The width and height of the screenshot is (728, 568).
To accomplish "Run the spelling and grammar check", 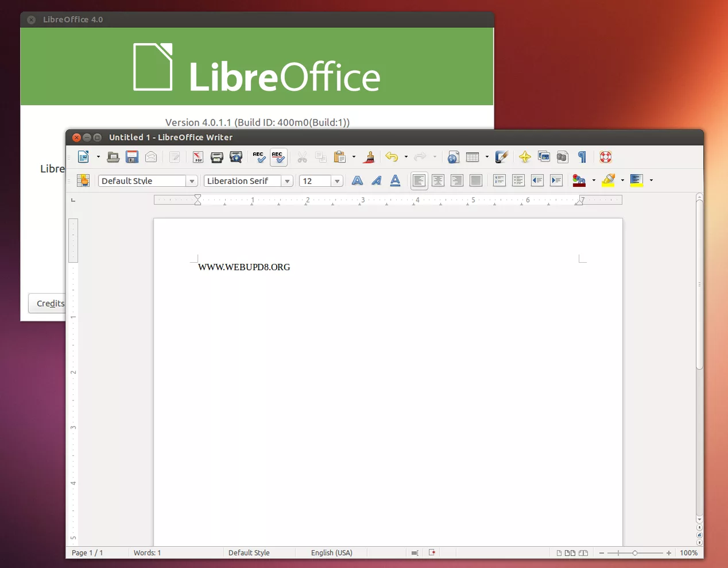I will pos(258,157).
